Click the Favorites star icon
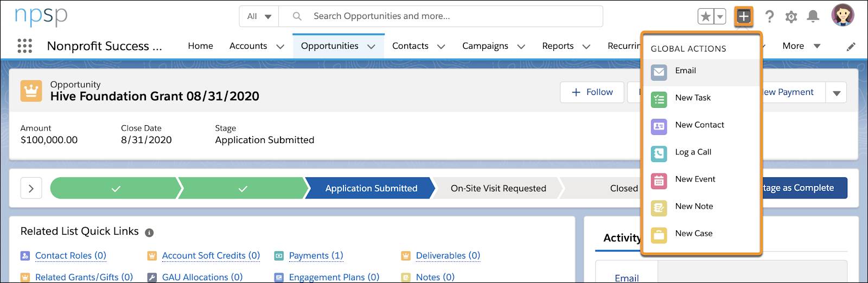The height and width of the screenshot is (283, 868). pos(706,17)
